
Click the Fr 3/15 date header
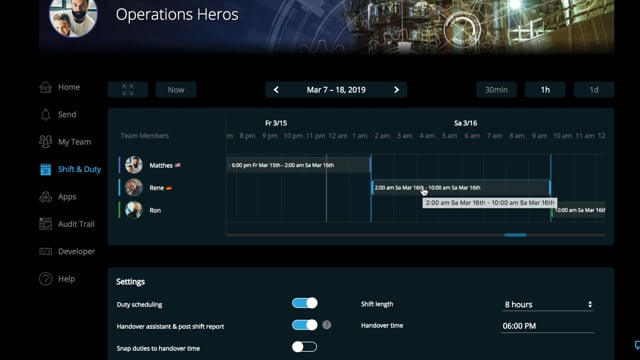point(276,123)
